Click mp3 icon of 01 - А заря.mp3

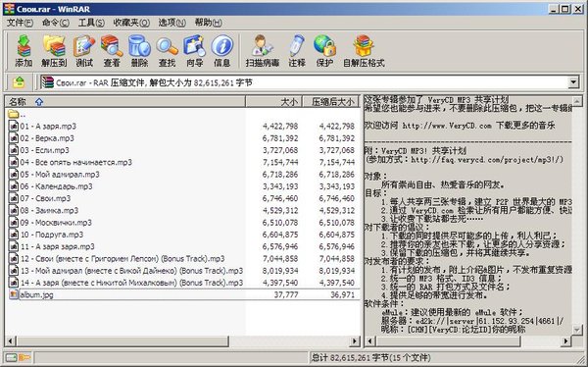[x=14, y=126]
